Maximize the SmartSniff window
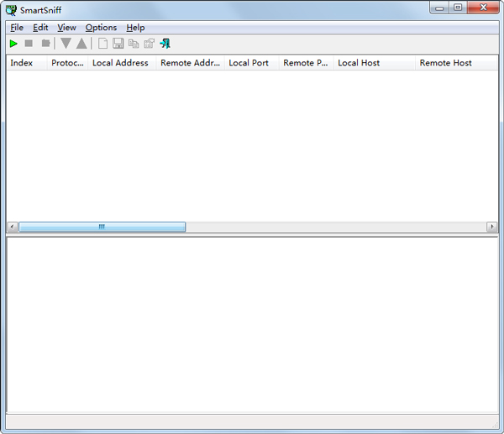 pos(458,8)
